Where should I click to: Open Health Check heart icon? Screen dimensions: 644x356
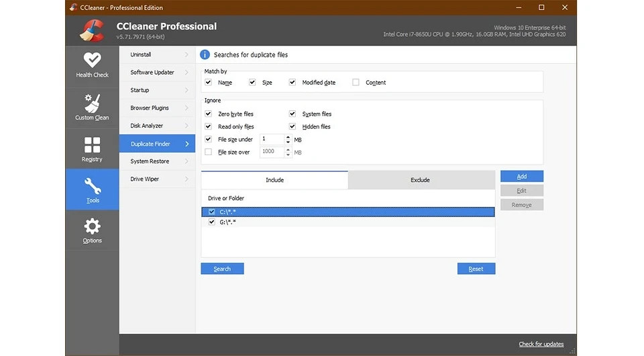(x=92, y=60)
